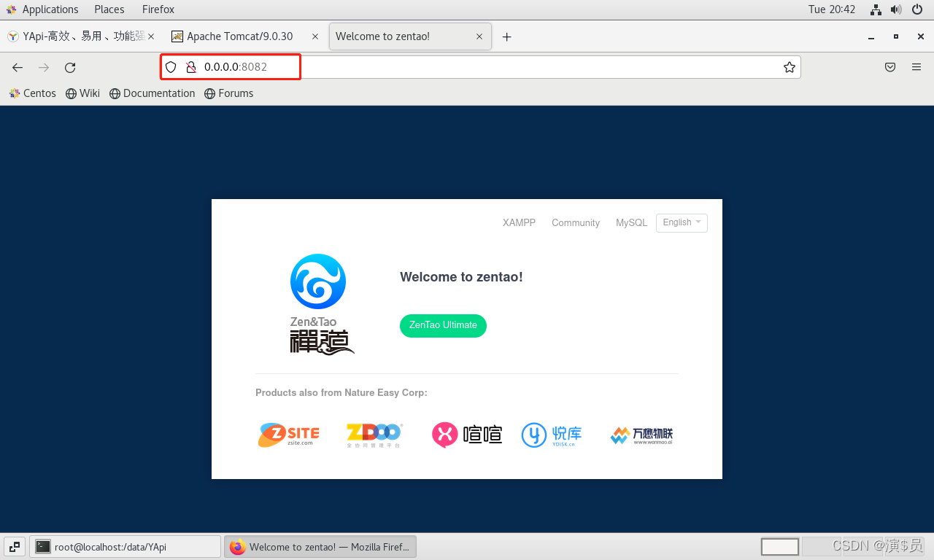Image resolution: width=934 pixels, height=560 pixels.
Task: Open a new tab with plus button
Action: tap(506, 36)
